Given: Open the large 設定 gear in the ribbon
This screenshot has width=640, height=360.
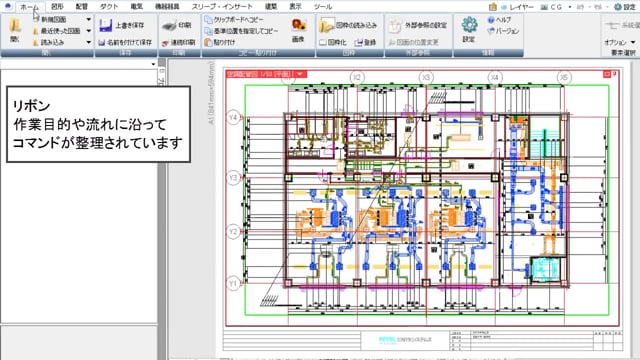Looking at the screenshot, I should click(x=469, y=25).
